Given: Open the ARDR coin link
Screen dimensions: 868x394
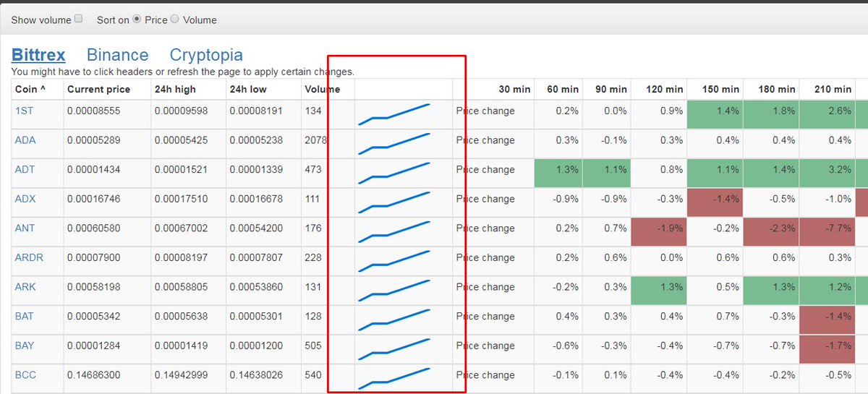Looking at the screenshot, I should point(30,257).
